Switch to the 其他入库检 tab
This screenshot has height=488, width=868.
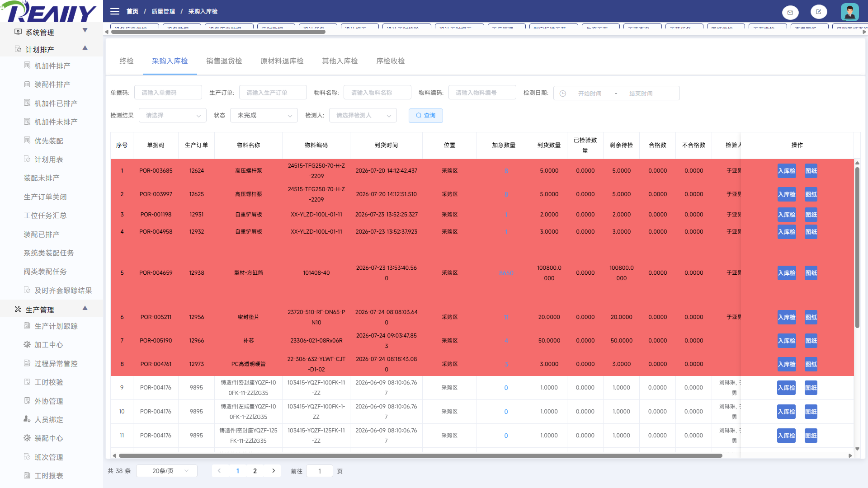click(340, 61)
